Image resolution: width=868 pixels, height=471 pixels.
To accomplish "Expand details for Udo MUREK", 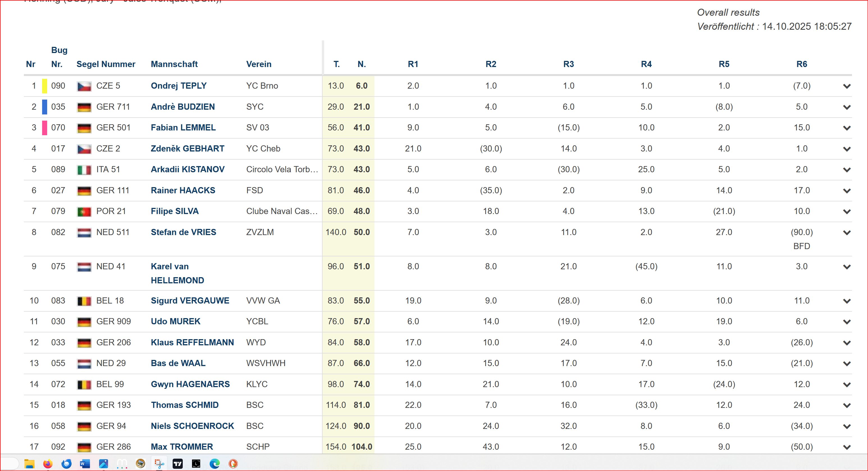I will tap(846, 322).
